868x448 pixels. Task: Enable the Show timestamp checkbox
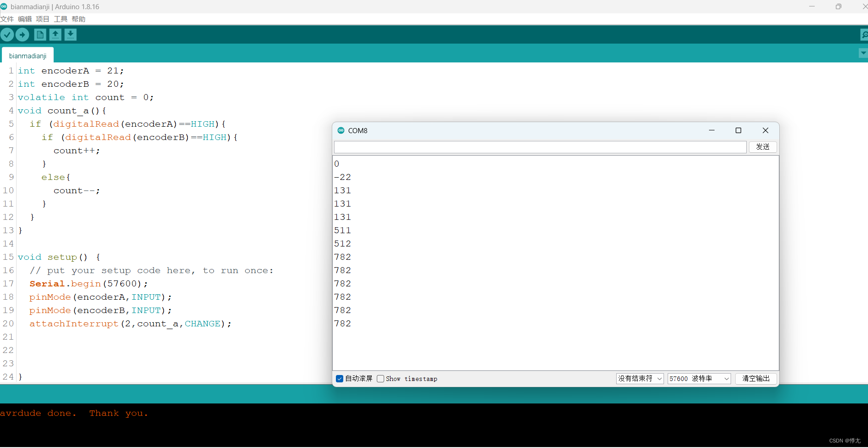[380, 379]
